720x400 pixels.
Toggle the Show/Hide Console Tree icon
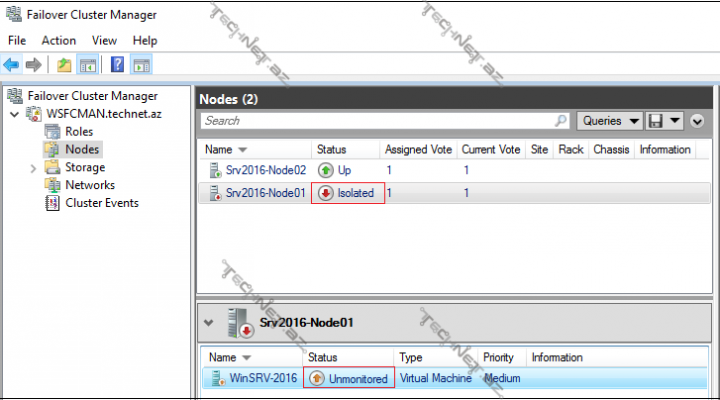pos(87,65)
